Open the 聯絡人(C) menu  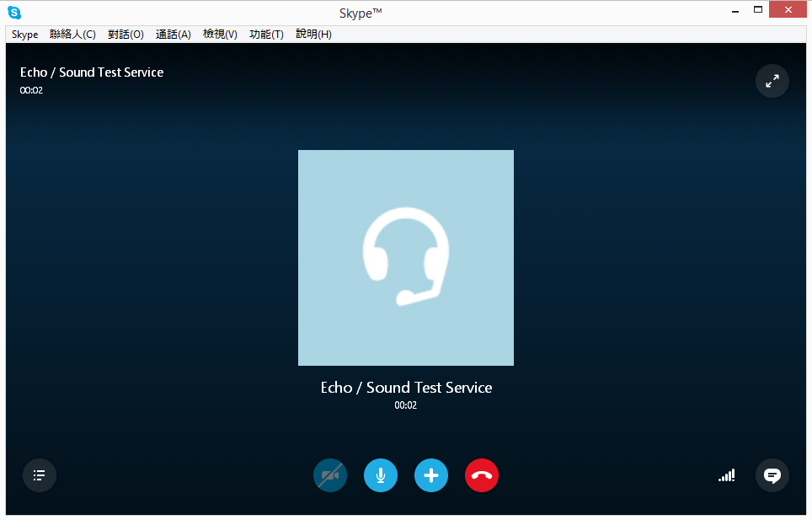click(x=72, y=35)
